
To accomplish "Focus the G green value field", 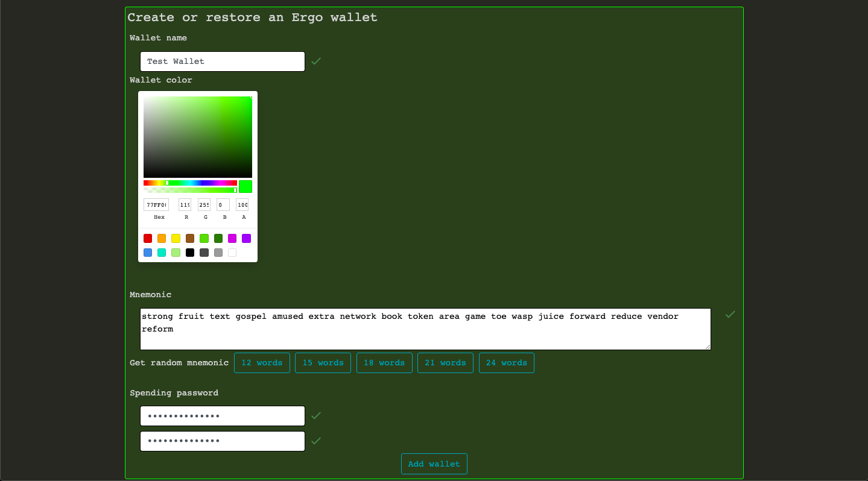I will point(204,205).
